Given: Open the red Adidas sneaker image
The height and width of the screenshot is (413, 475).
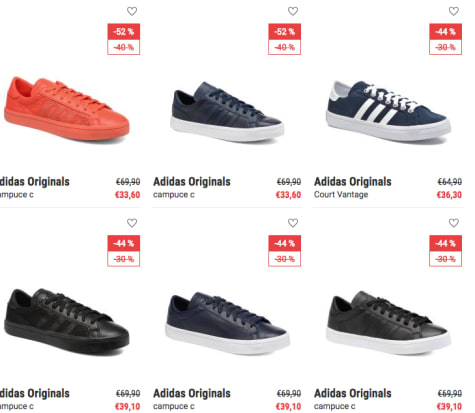Looking at the screenshot, I should tap(66, 109).
